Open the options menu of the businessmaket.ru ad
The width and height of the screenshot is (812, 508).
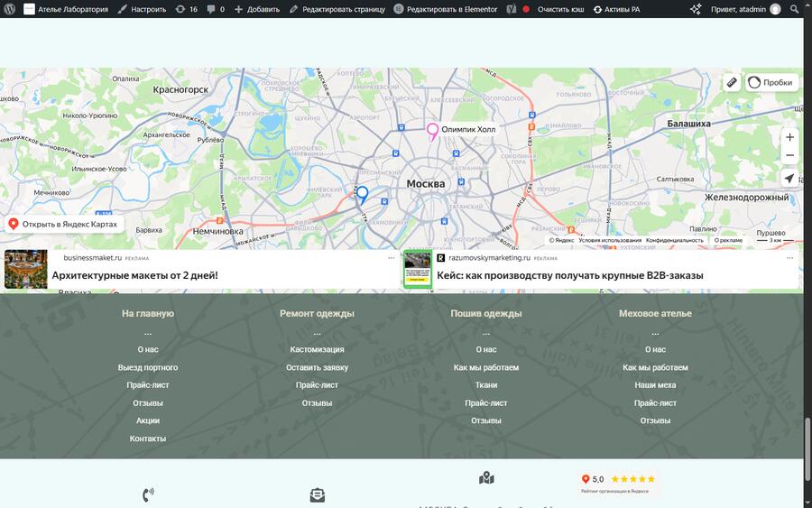pyautogui.click(x=391, y=258)
